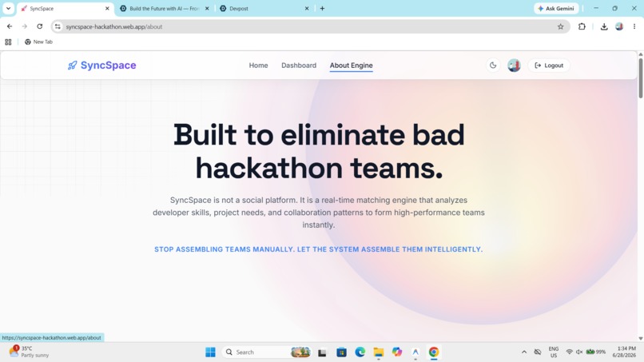Viewport: 644px width, 362px height.
Task: Open the weather widget showing 35°C
Action: tap(29, 352)
